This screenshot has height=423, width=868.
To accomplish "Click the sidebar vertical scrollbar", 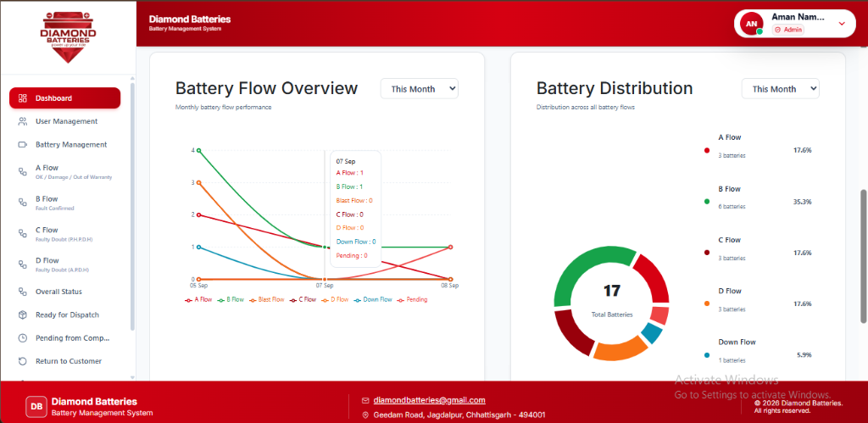I will click(x=132, y=207).
